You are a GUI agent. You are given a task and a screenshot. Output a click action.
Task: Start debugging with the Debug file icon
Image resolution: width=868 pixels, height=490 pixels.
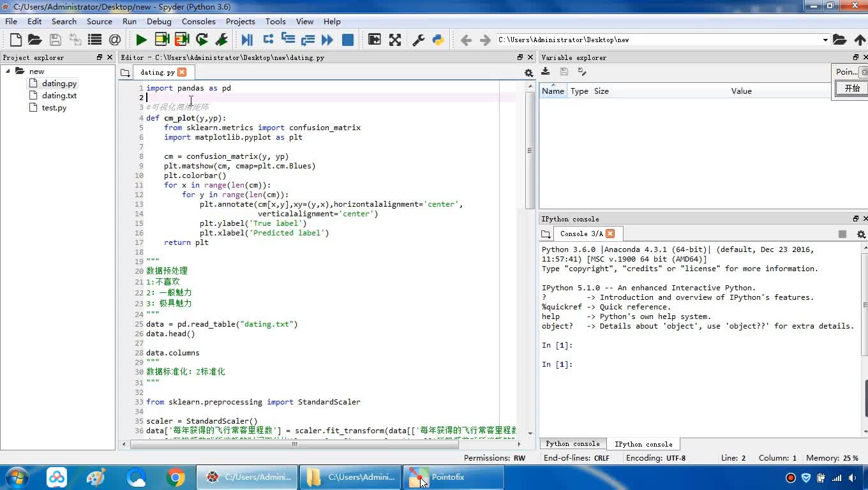247,40
